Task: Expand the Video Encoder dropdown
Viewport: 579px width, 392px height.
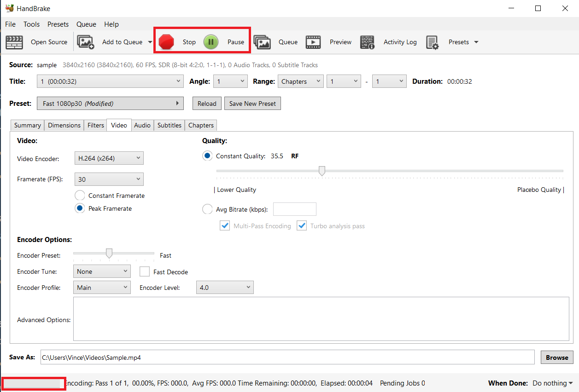Action: 109,158
